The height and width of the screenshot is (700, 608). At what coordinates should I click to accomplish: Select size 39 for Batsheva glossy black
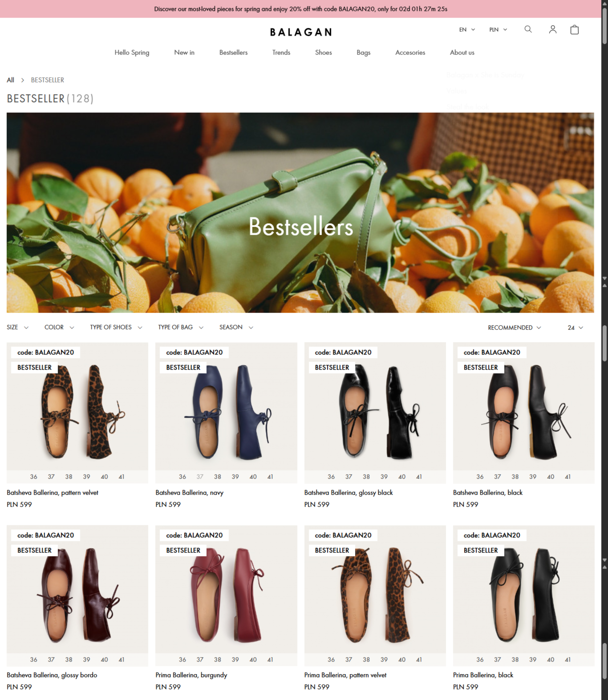click(384, 477)
